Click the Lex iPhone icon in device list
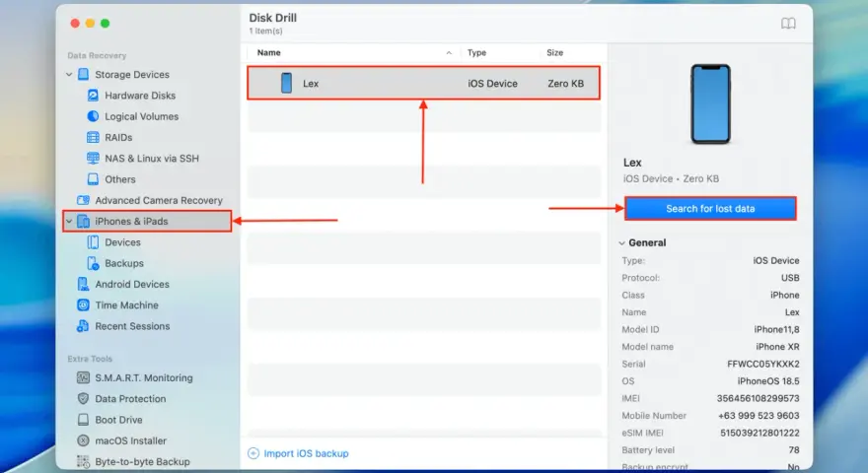This screenshot has width=868, height=473. pos(286,83)
